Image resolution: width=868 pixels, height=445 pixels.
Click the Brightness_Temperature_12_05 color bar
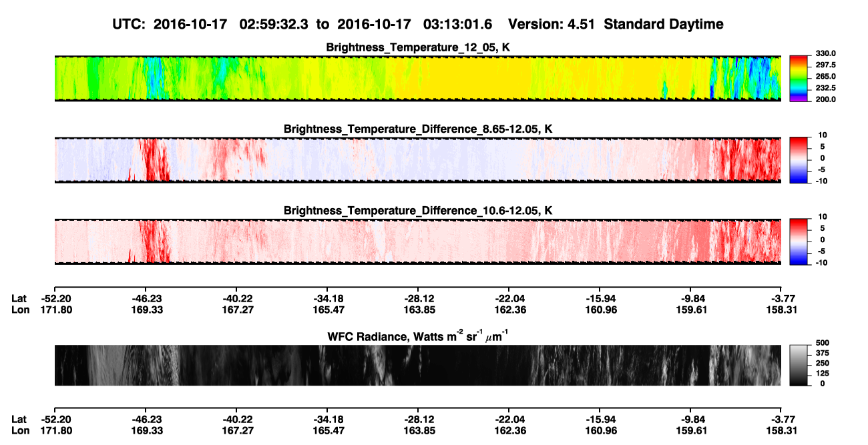point(799,77)
